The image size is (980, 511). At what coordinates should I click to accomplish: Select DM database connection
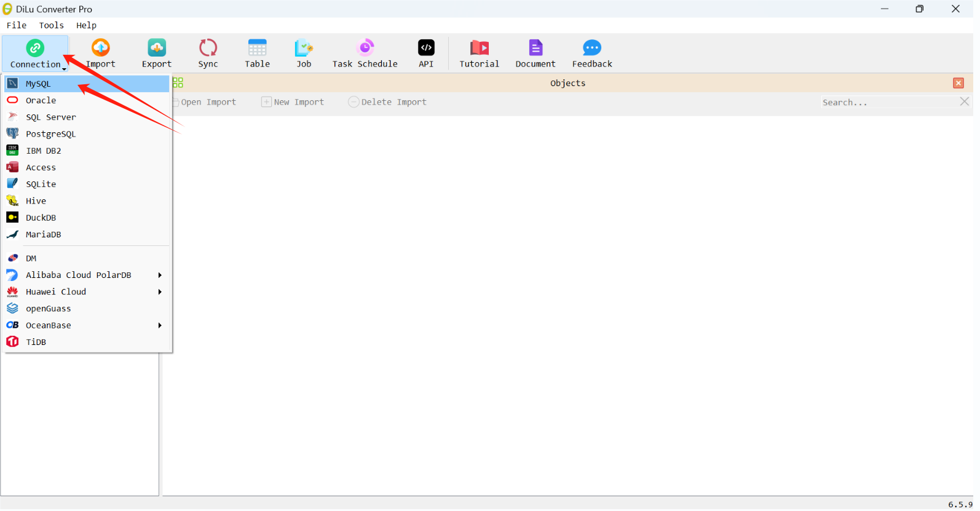[87, 258]
